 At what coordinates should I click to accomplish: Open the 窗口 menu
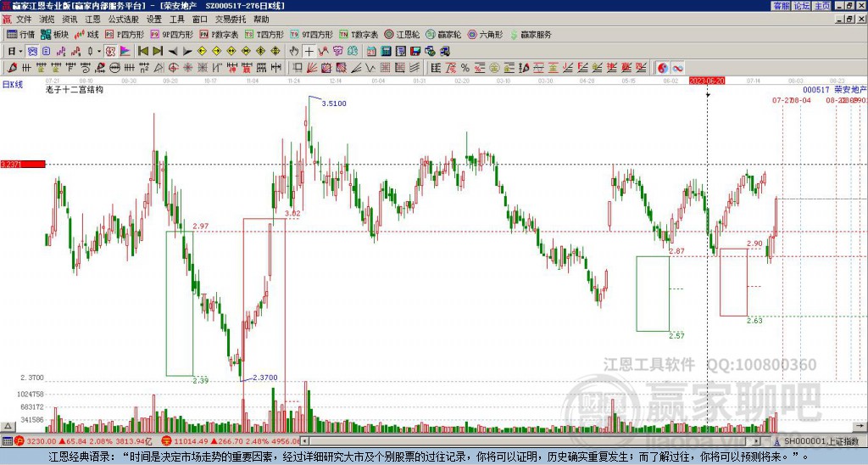click(x=199, y=20)
